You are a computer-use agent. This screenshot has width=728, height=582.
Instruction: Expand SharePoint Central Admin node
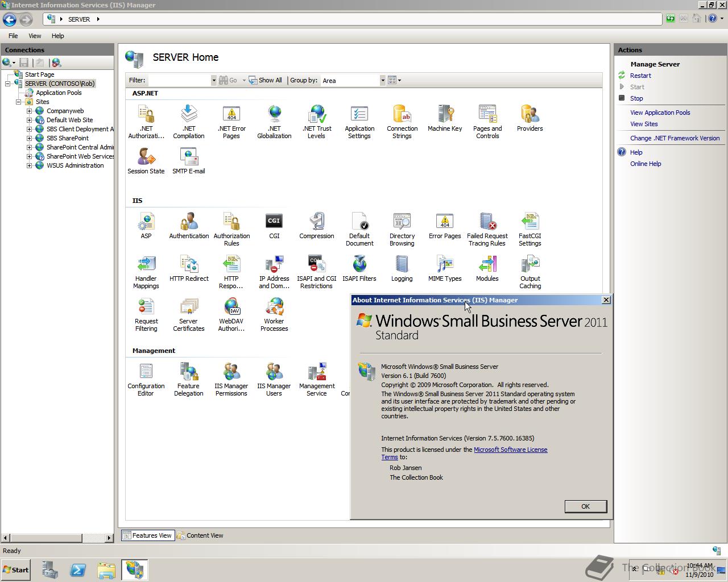pos(30,147)
